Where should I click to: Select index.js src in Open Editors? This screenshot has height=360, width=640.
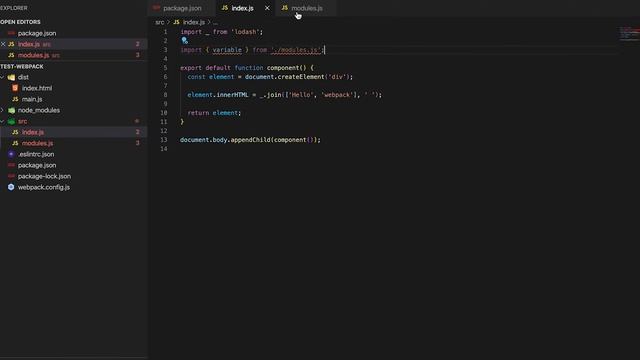tap(73, 44)
